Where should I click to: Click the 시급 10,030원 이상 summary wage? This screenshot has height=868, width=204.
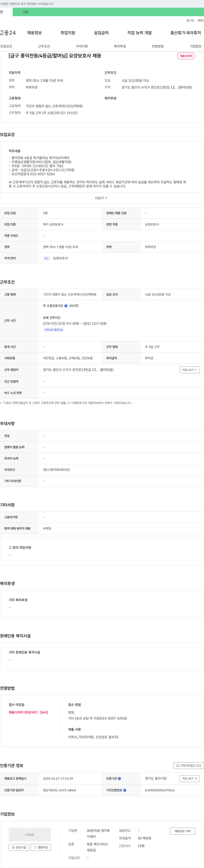(135, 80)
